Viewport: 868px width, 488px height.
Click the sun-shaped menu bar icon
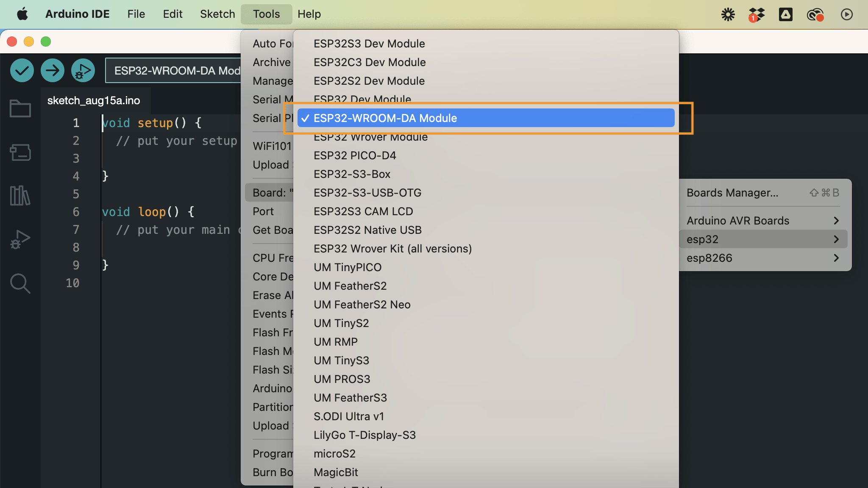pos(728,14)
